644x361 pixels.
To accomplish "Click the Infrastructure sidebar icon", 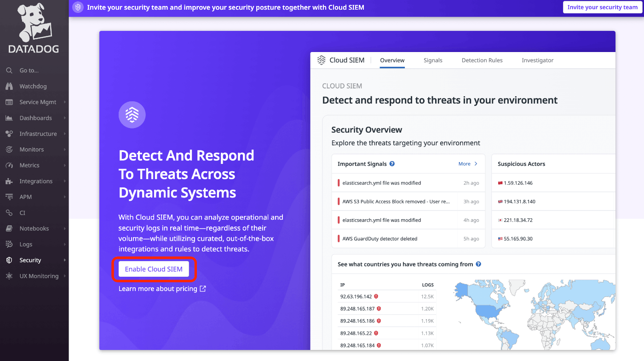I will (x=9, y=134).
